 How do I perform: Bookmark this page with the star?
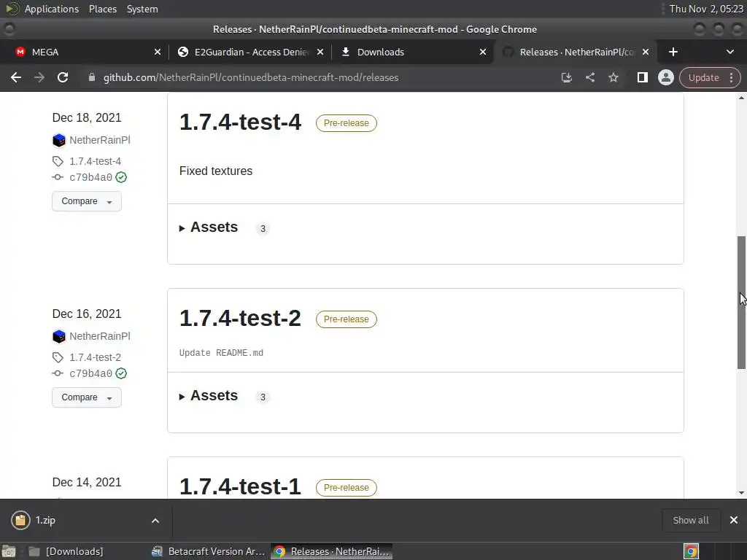coord(613,77)
